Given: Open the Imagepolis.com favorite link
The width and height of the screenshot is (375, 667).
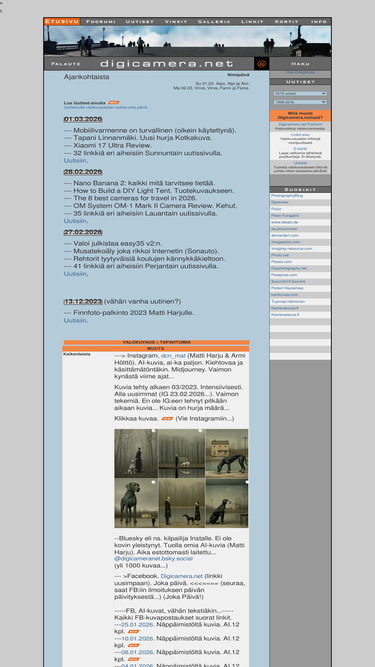Looking at the screenshot, I should point(285,242).
